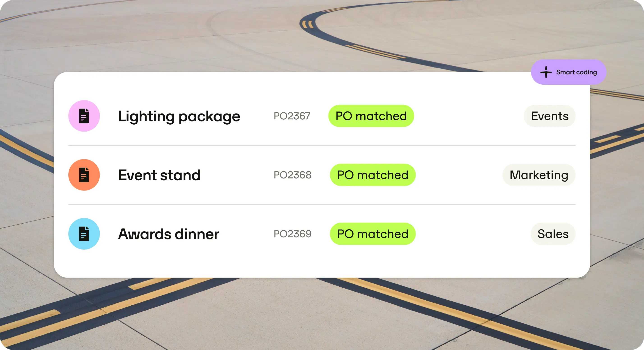Click the divider below Lighting package row
Viewport: 644px width, 350px height.
pyautogui.click(x=322, y=145)
